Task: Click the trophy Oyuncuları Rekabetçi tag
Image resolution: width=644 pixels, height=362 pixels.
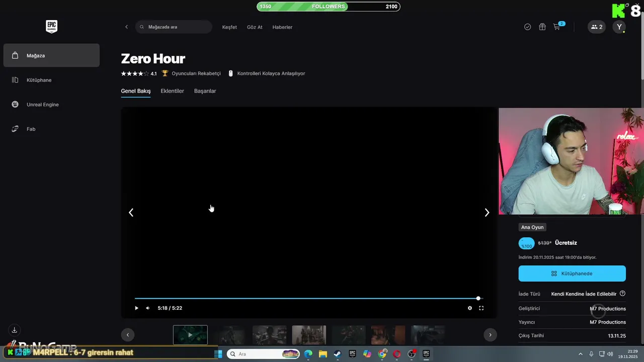Action: (191, 73)
